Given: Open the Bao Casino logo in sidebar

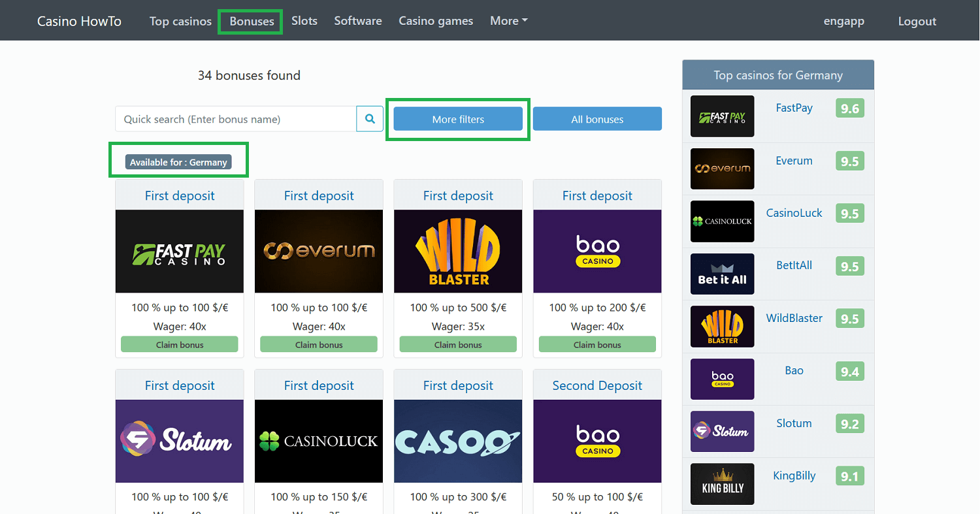Looking at the screenshot, I should coord(722,379).
